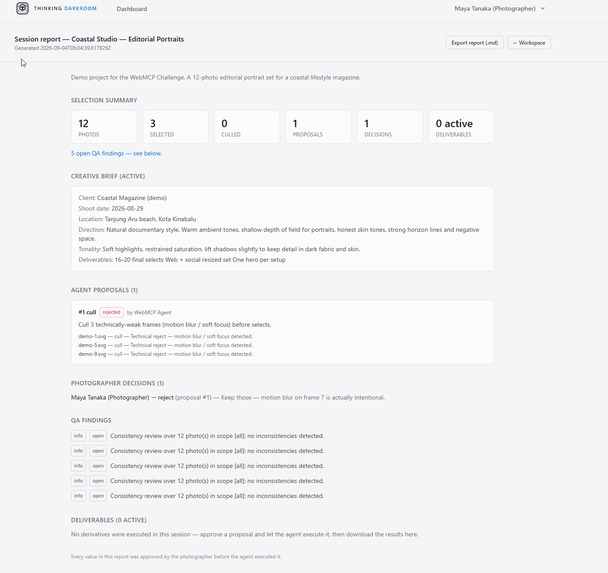This screenshot has height=573, width=608.
Task: Click the 'Shoot date: 2026-08-29' line
Action: pos(111,208)
